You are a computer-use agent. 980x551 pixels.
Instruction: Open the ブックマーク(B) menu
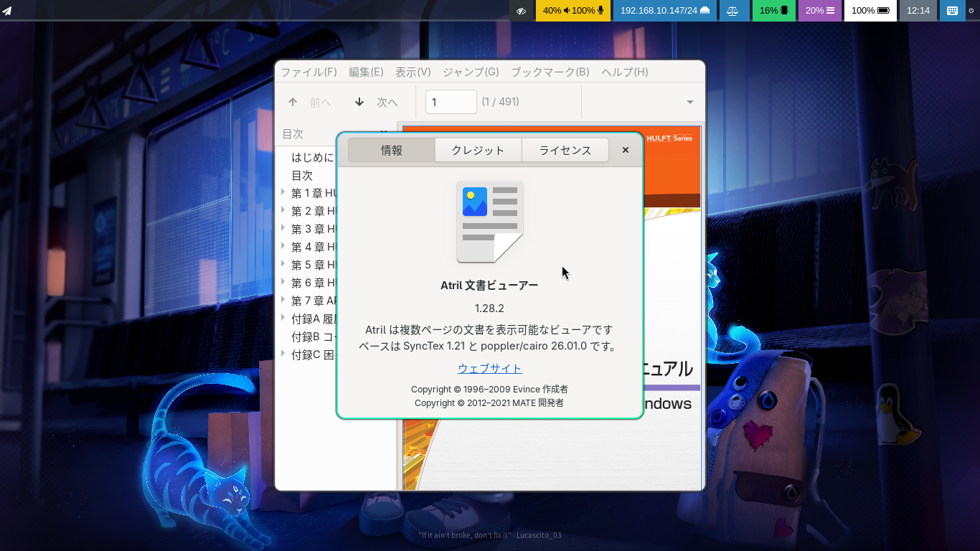click(x=550, y=72)
